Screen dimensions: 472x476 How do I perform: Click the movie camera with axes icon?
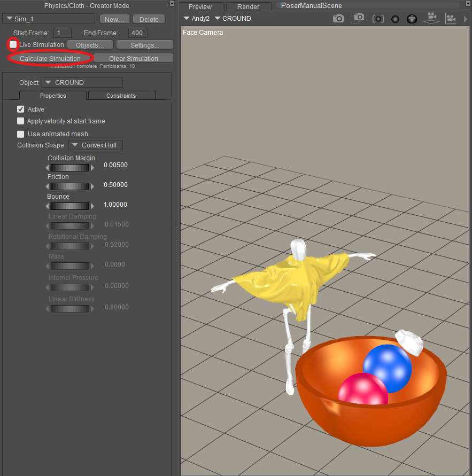tap(451, 19)
